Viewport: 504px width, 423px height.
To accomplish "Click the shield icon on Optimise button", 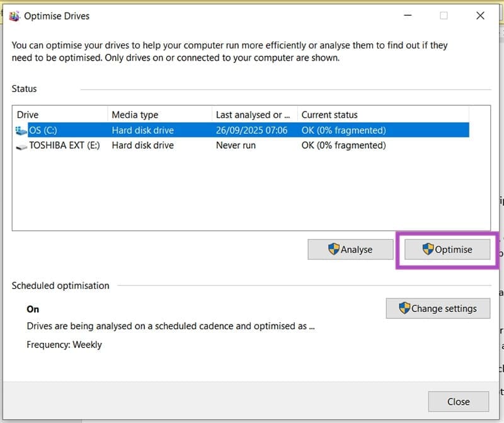I will (x=430, y=250).
